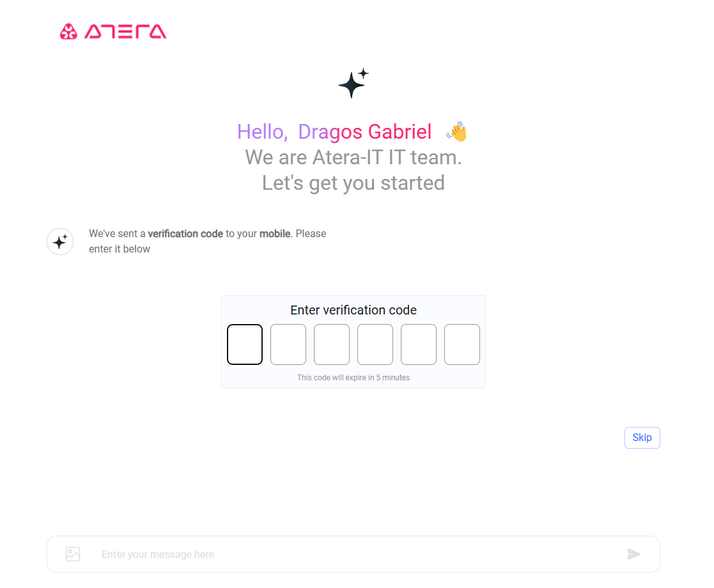Click the 'Enter your message here' field
Screen dimensions: 714x588
click(x=353, y=554)
